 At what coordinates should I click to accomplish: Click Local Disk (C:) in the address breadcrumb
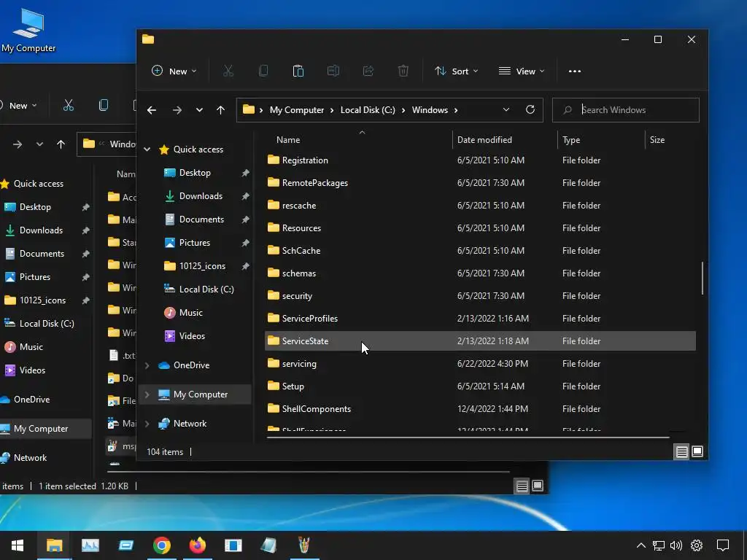pyautogui.click(x=368, y=110)
